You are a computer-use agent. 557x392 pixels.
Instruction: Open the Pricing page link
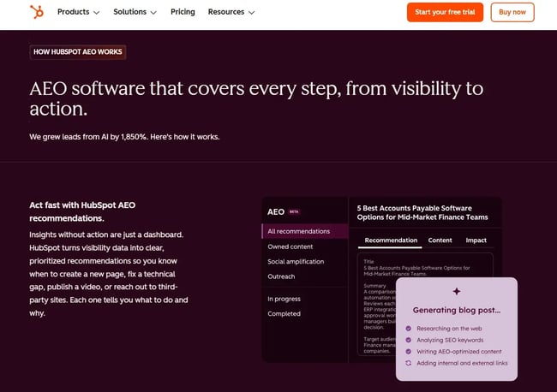tap(183, 12)
